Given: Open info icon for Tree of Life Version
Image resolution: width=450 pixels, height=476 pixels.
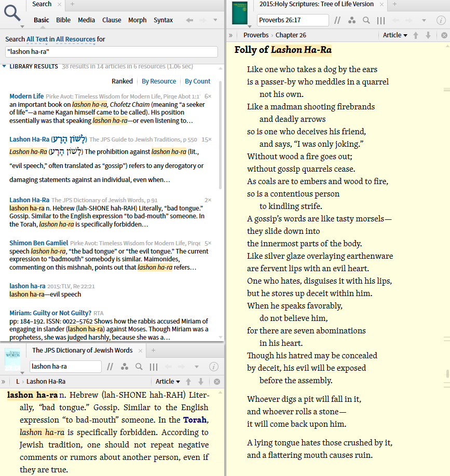Looking at the screenshot, I should coord(441,20).
